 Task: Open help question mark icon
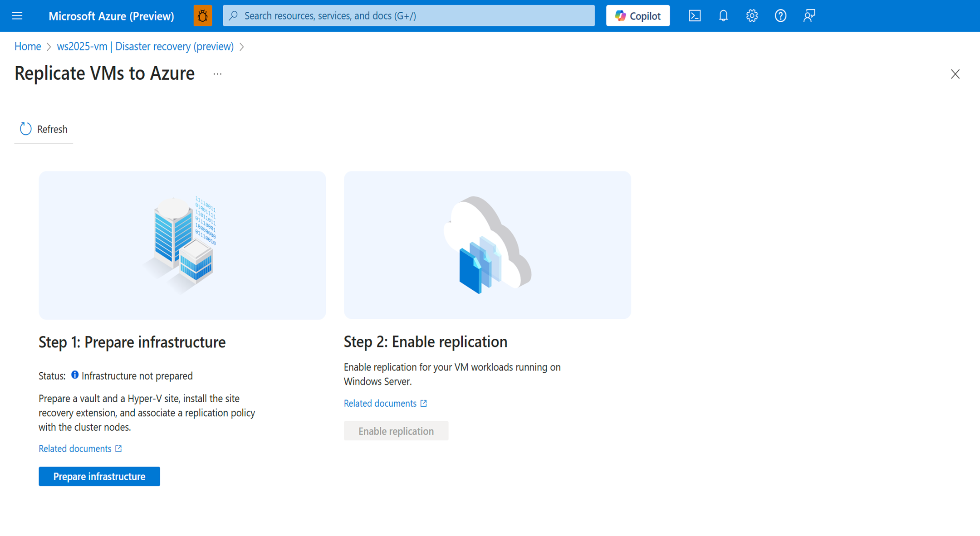tap(780, 16)
